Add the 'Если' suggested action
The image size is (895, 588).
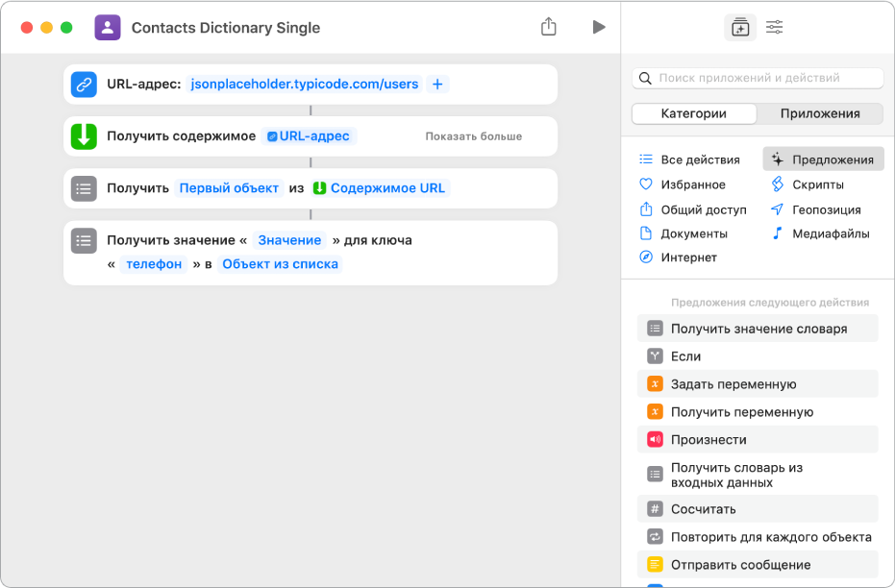[685, 356]
